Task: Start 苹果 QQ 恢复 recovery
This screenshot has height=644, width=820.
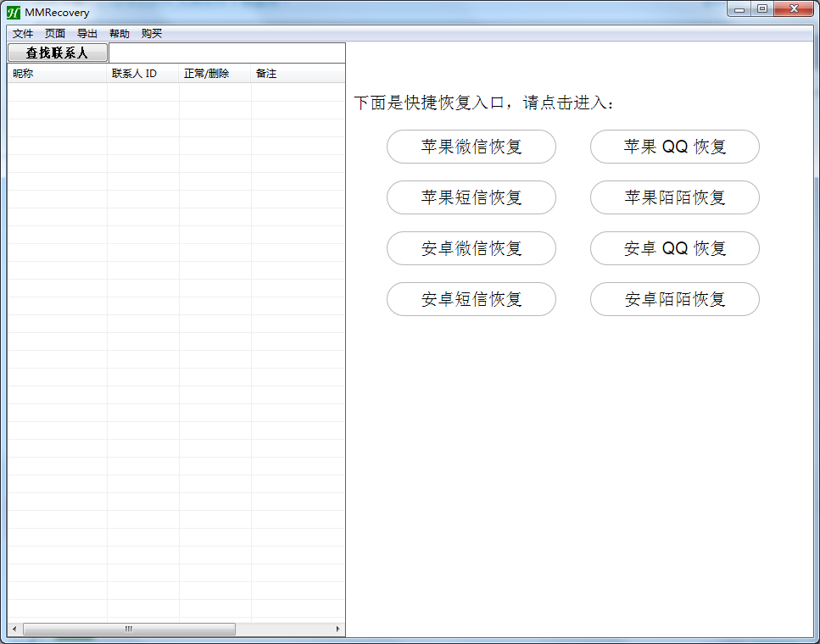Action: 675,147
